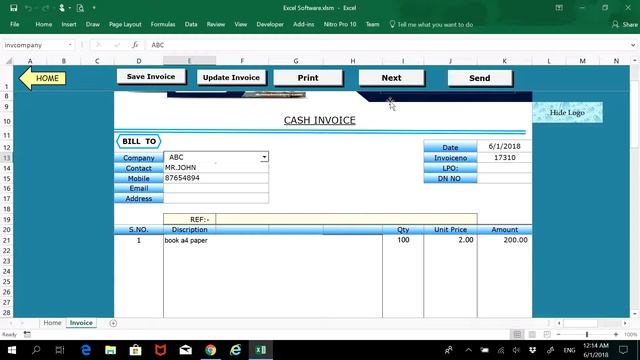Open Microsoft Edge from the taskbar
Image resolution: width=640 pixels, height=360 pixels.
click(x=86, y=350)
